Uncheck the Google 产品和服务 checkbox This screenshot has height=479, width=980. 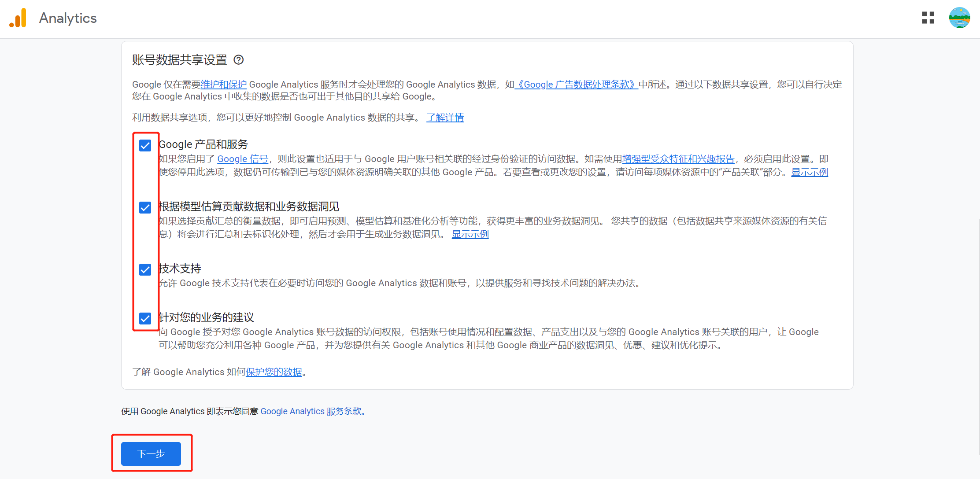(x=145, y=145)
